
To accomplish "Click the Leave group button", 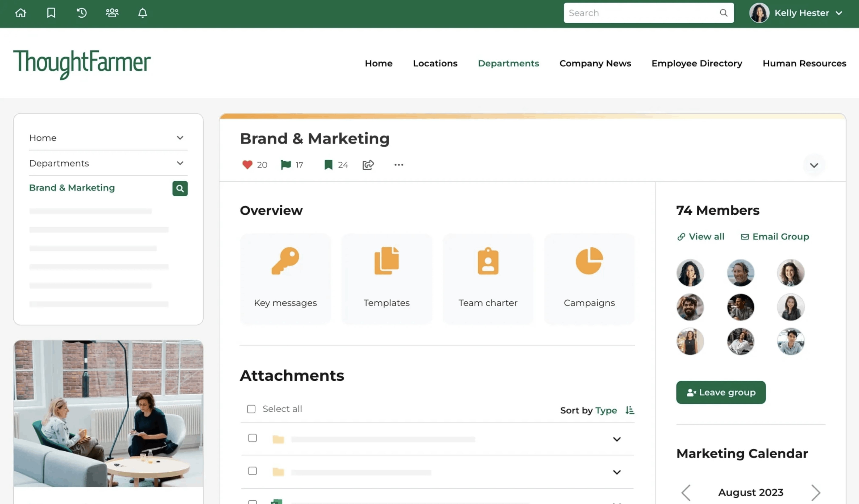I will click(721, 392).
